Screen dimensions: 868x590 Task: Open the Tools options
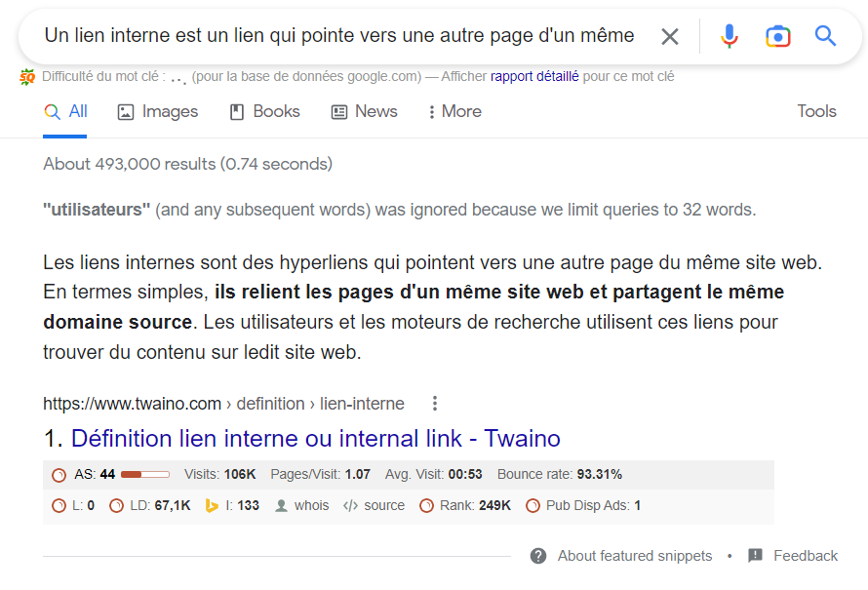click(816, 111)
